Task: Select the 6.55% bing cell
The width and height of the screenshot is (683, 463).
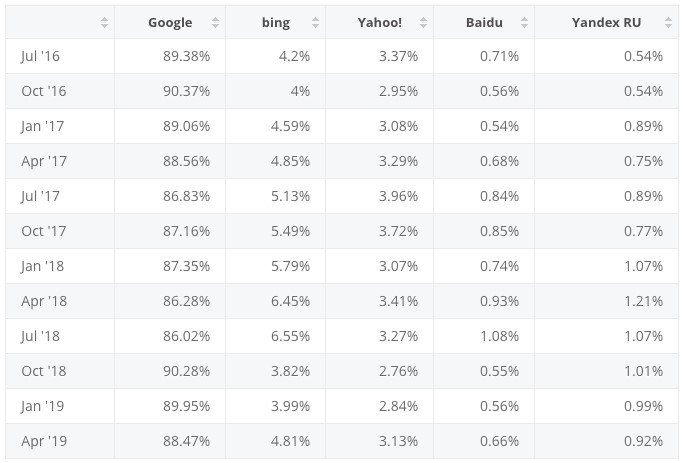Action: 290,336
